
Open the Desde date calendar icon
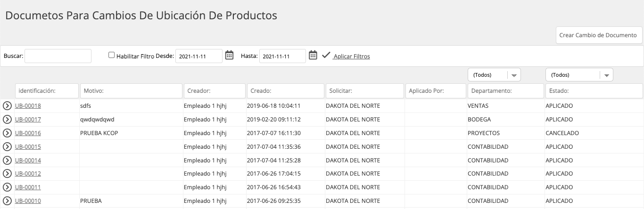[x=229, y=56]
